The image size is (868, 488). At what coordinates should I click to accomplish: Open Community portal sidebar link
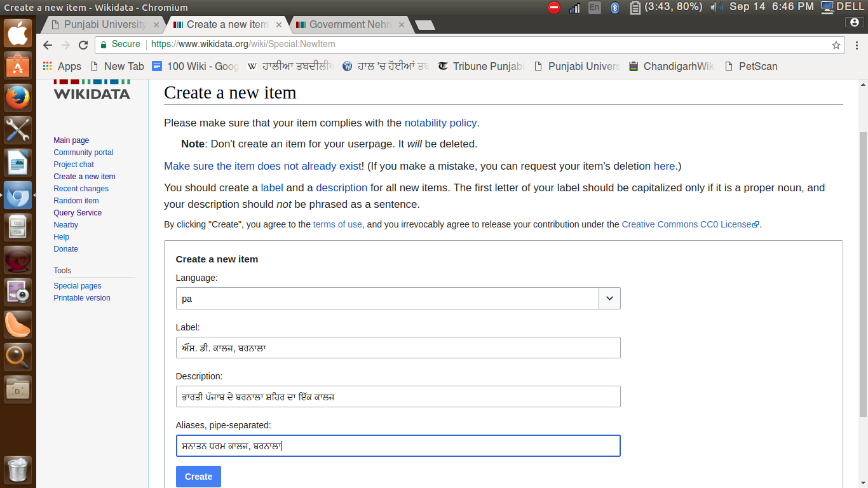click(x=83, y=152)
